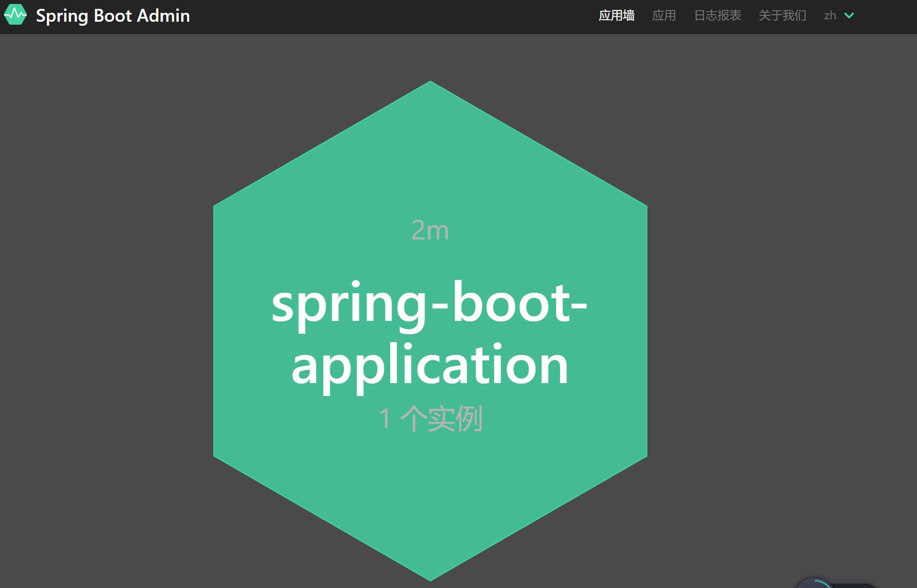Open the 关于我们 navigation tab
The height and width of the screenshot is (588, 917).
click(782, 16)
